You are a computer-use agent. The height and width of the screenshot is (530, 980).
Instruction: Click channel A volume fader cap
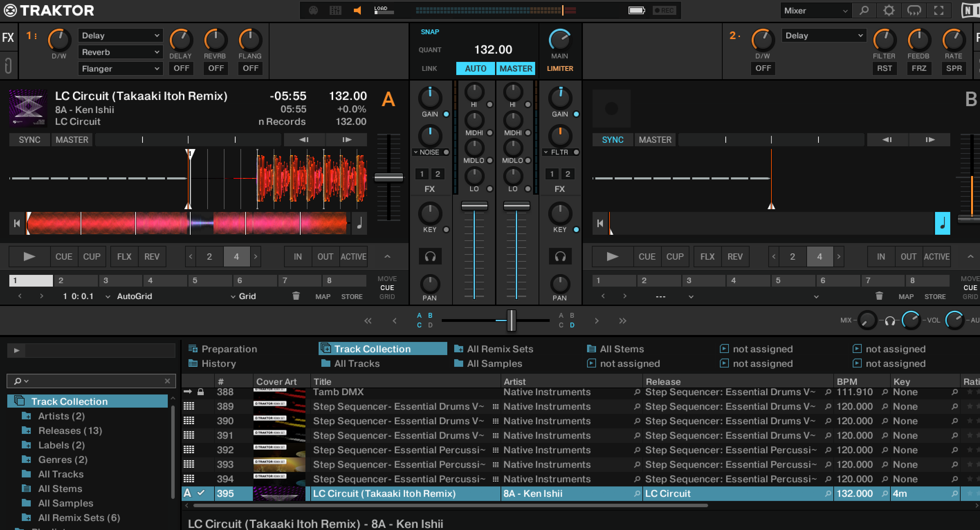pos(474,206)
